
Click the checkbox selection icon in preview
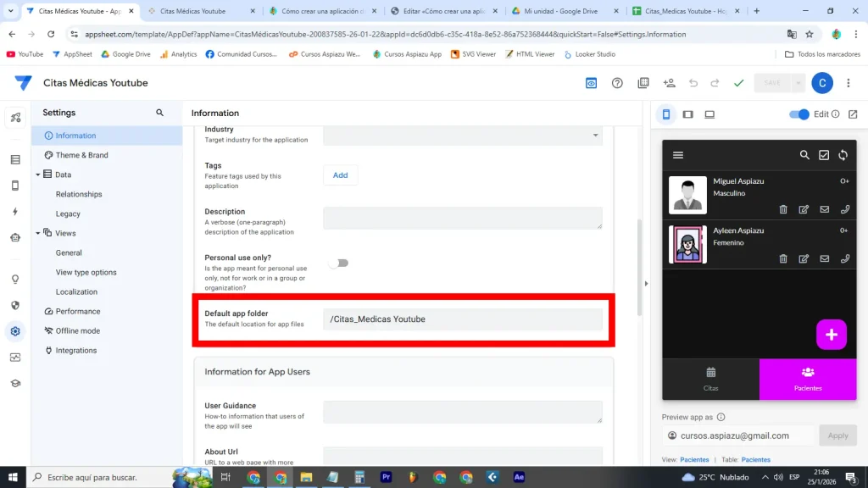tap(824, 155)
